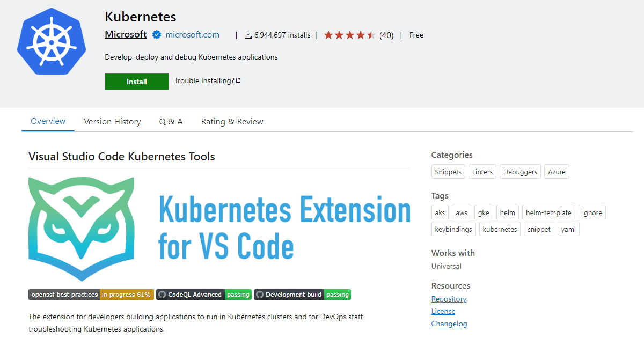Click the owl Kubernetes Extension banner image
This screenshot has width=644, height=338.
pyautogui.click(x=219, y=229)
